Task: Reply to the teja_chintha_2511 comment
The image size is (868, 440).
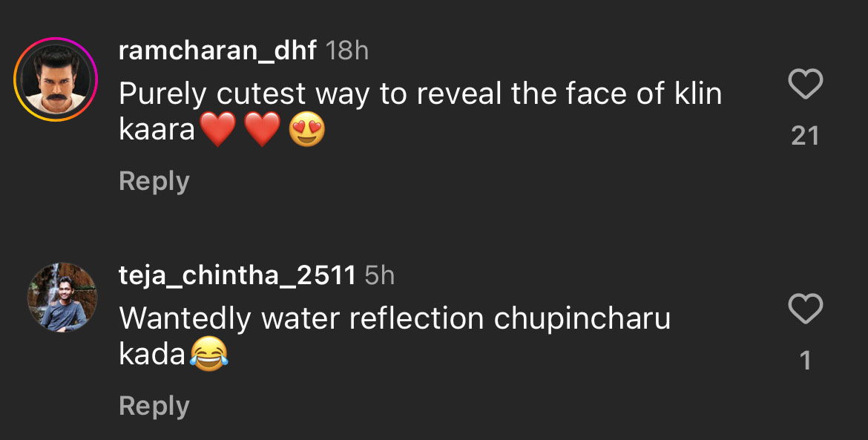Action: [x=154, y=406]
